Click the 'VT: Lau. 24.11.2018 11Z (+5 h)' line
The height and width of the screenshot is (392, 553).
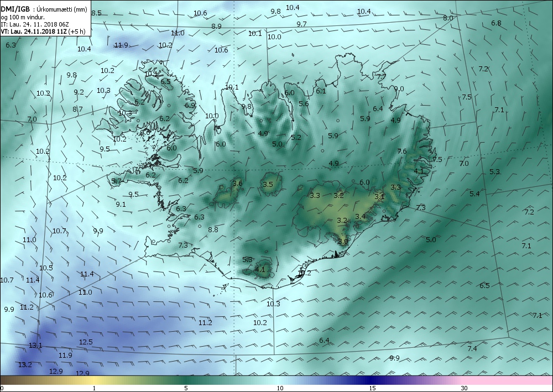43,32
